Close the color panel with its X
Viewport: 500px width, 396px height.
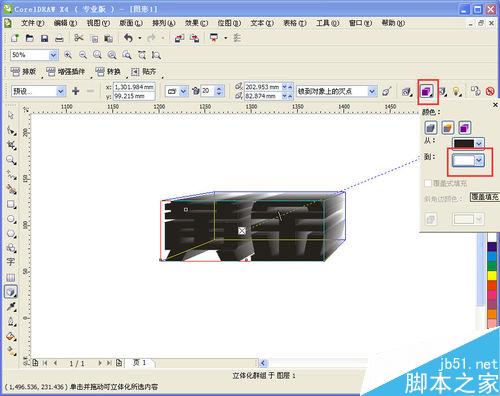tap(495, 105)
